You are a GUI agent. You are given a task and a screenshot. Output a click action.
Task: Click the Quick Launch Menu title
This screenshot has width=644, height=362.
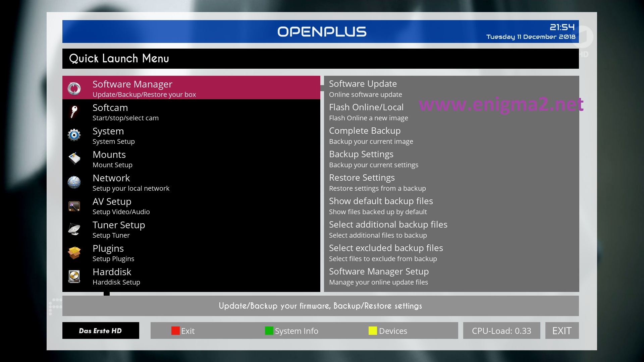click(119, 59)
